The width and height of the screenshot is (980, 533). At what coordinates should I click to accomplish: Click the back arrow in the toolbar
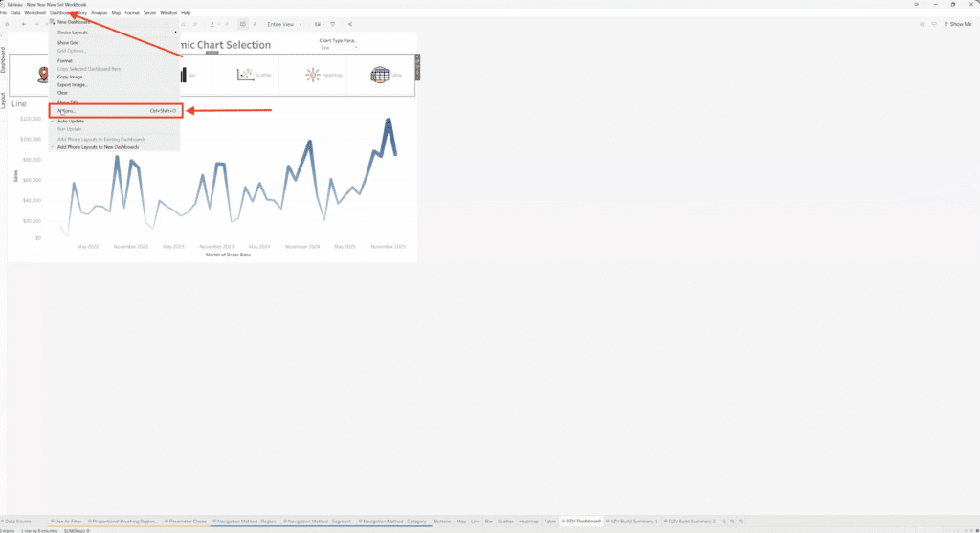(24, 24)
